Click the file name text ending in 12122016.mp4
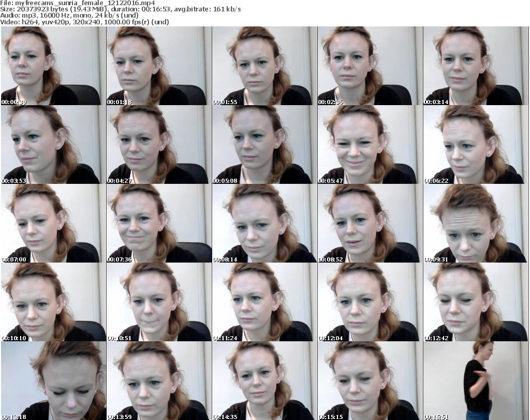The height and width of the screenshot is (420, 530). [x=85, y=3]
